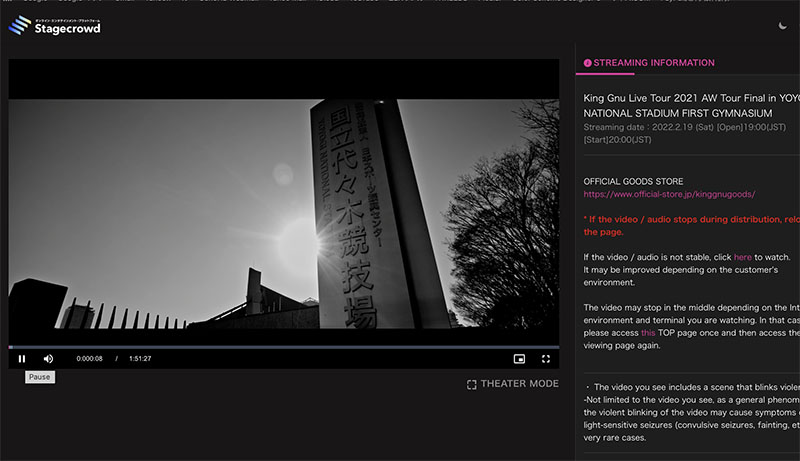Pause the video playback
The width and height of the screenshot is (800, 461).
point(21,358)
